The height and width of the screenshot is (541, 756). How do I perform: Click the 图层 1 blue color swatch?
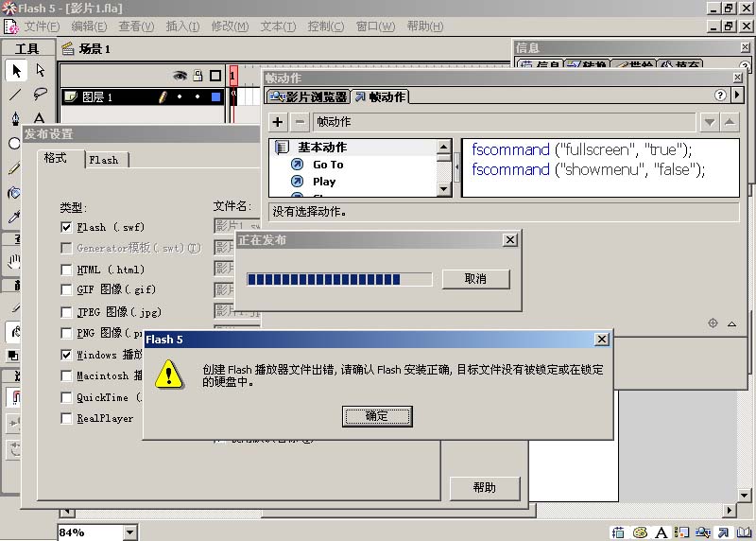215,97
